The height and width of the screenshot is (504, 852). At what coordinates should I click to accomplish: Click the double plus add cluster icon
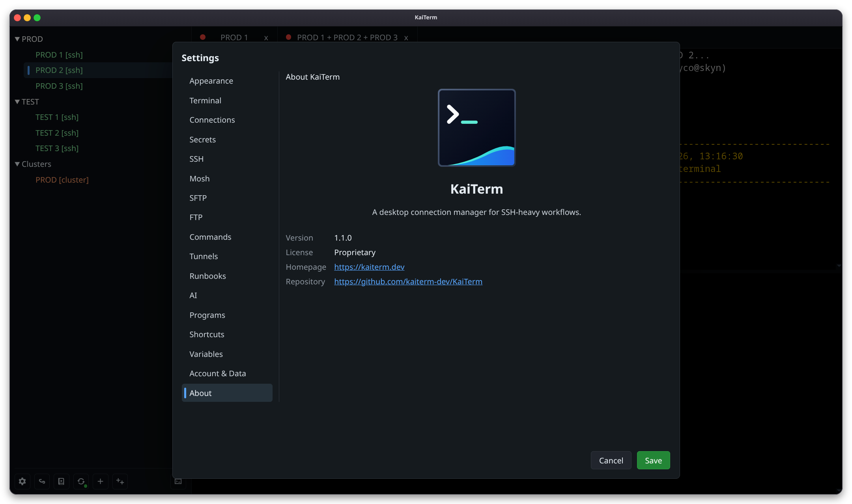coord(120,481)
